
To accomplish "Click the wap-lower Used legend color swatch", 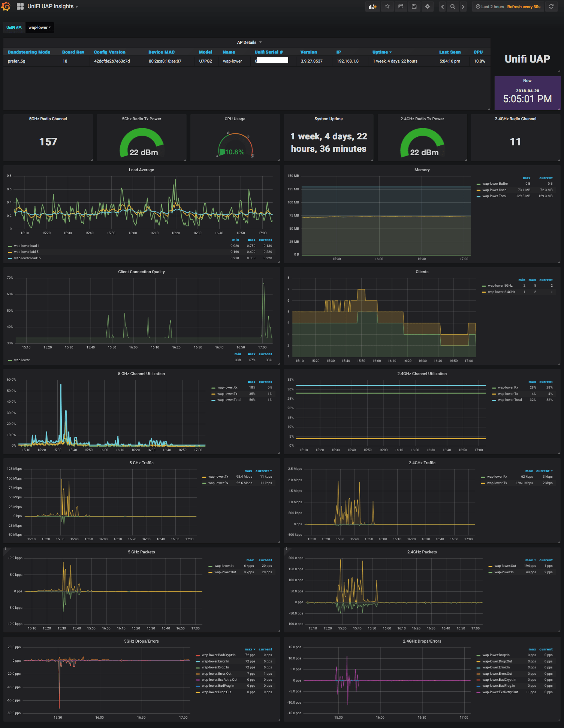I will pyautogui.click(x=479, y=190).
